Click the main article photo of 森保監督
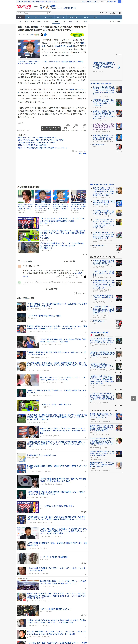The height and width of the screenshot is (644, 138). coord(29,49)
